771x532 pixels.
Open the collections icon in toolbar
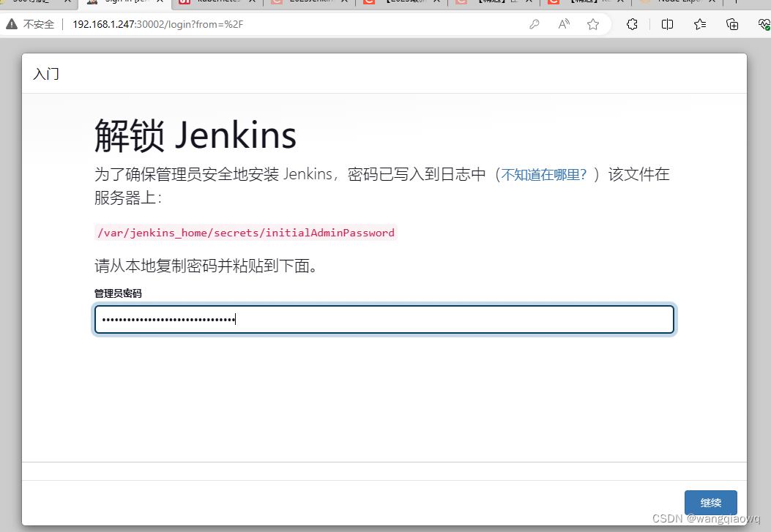pos(732,24)
